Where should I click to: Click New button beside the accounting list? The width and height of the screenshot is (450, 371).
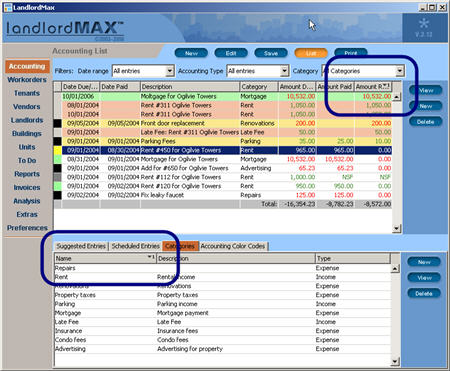426,106
